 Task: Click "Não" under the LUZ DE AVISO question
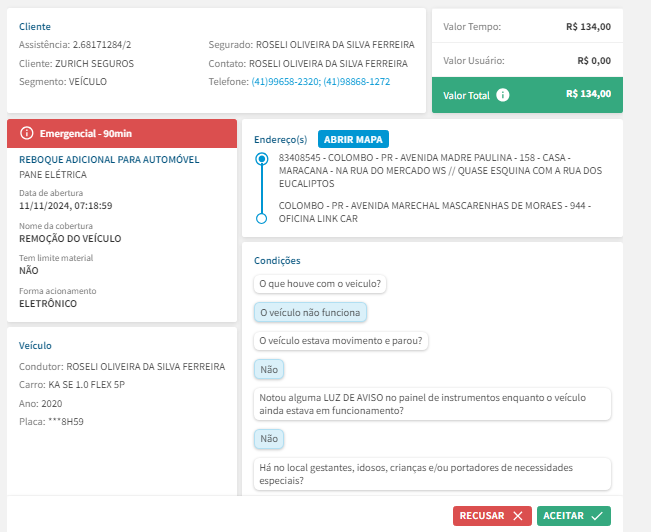[268, 438]
